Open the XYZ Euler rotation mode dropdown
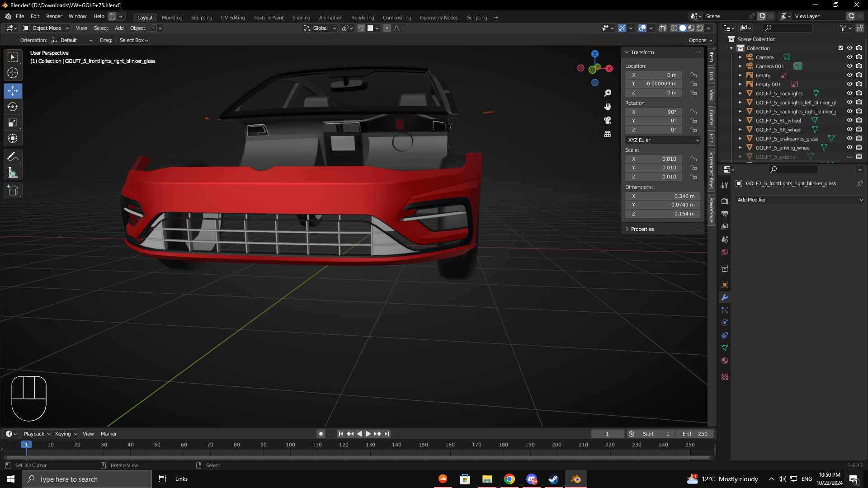Screen dimensions: 868x488 click(x=663, y=140)
